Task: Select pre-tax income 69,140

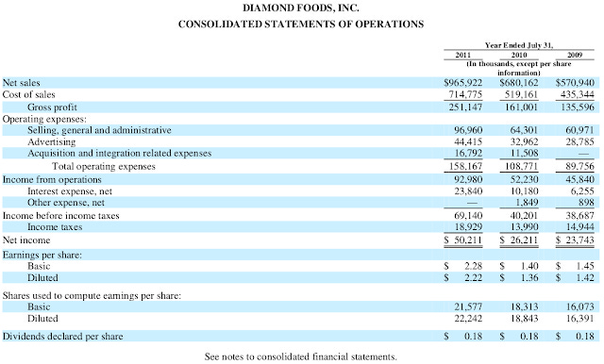Action: point(468,215)
